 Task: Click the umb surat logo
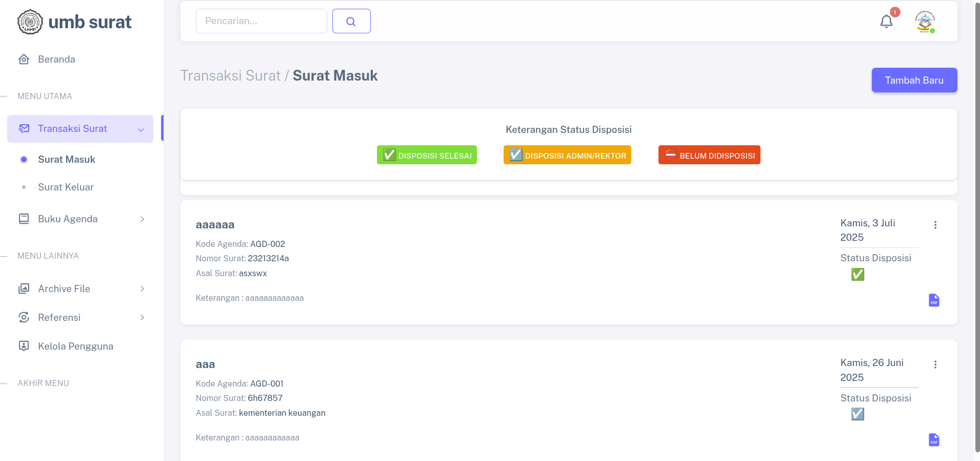pyautogui.click(x=74, y=22)
